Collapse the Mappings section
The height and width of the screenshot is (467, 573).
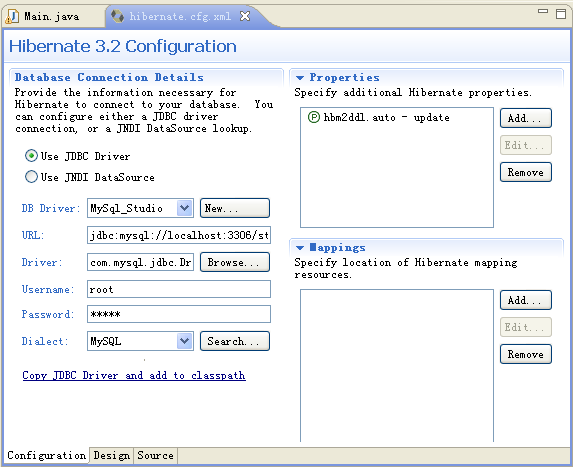(x=300, y=248)
